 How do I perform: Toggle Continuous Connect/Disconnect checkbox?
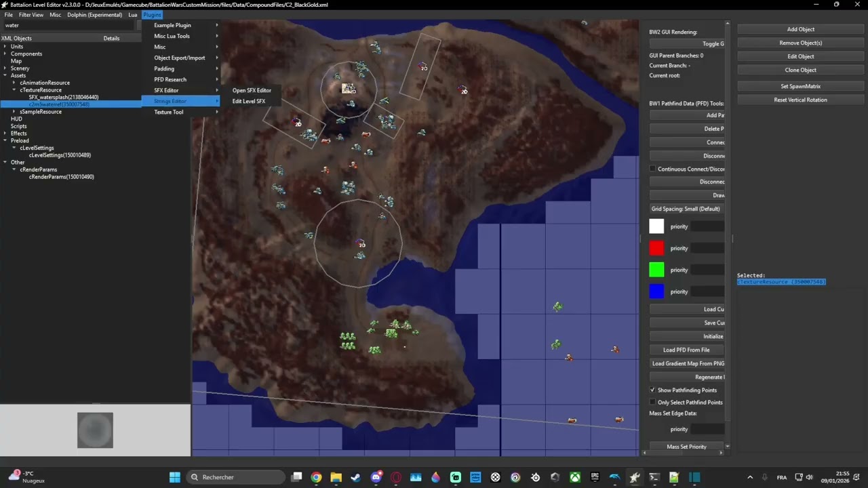(653, 169)
